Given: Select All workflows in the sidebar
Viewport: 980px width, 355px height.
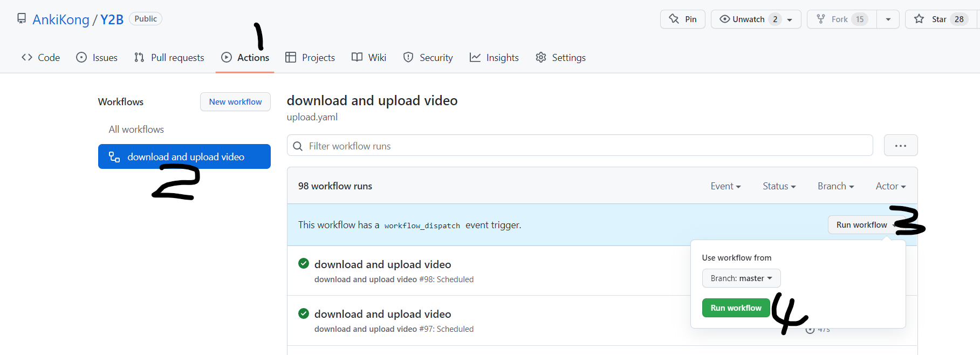Looking at the screenshot, I should coord(136,129).
